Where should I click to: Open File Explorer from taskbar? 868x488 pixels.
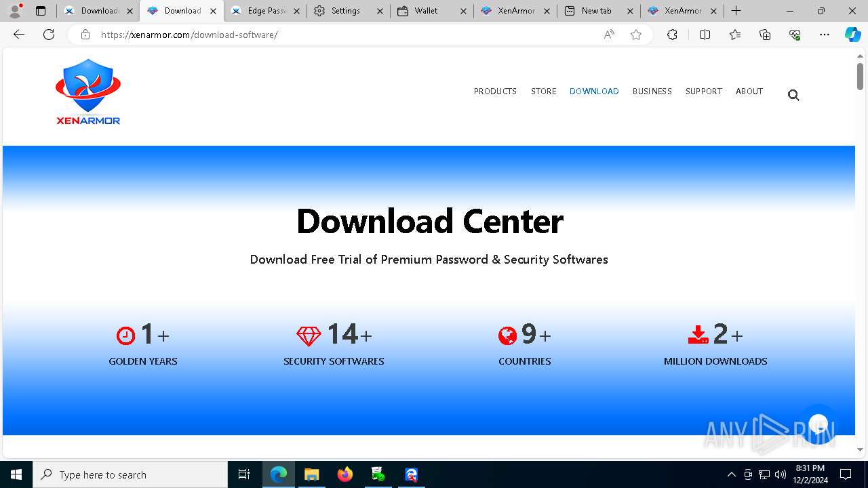[311, 474]
